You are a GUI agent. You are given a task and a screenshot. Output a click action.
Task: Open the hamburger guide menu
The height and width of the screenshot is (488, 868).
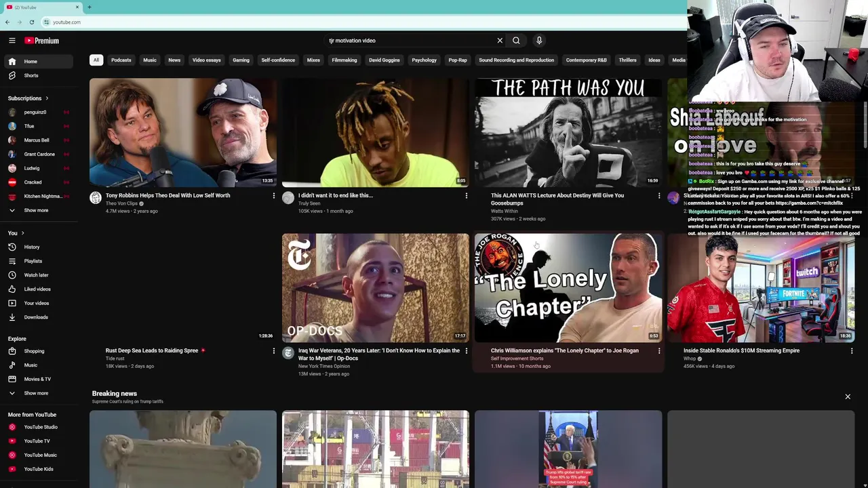coord(12,41)
